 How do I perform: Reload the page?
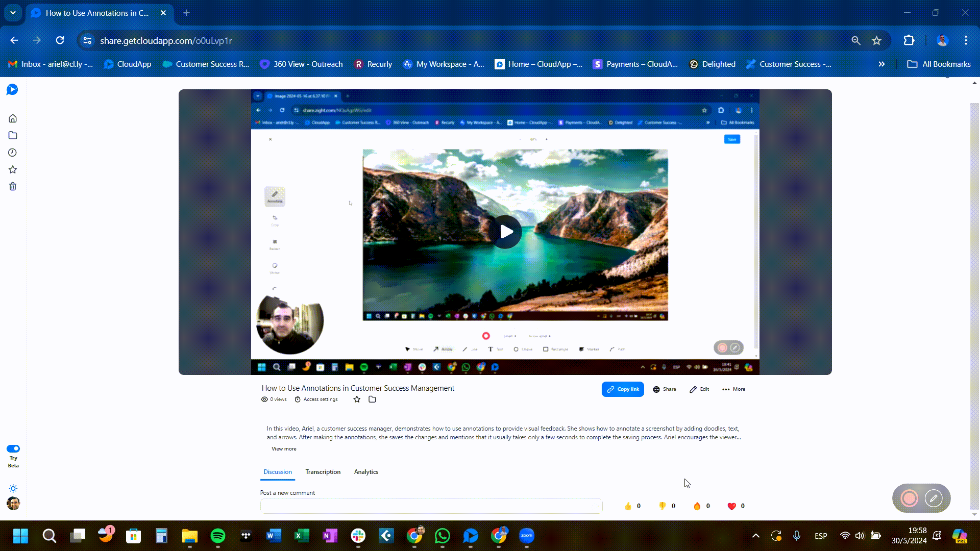[x=60, y=40]
